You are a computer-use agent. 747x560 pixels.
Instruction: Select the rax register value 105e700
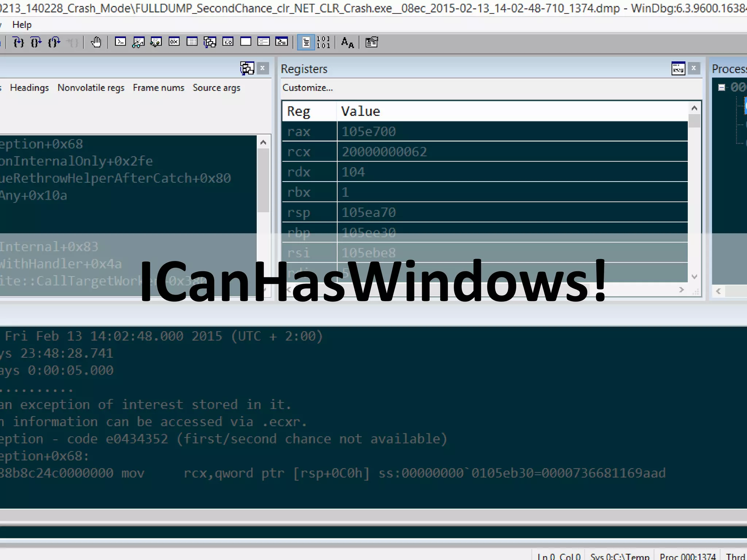(x=512, y=131)
